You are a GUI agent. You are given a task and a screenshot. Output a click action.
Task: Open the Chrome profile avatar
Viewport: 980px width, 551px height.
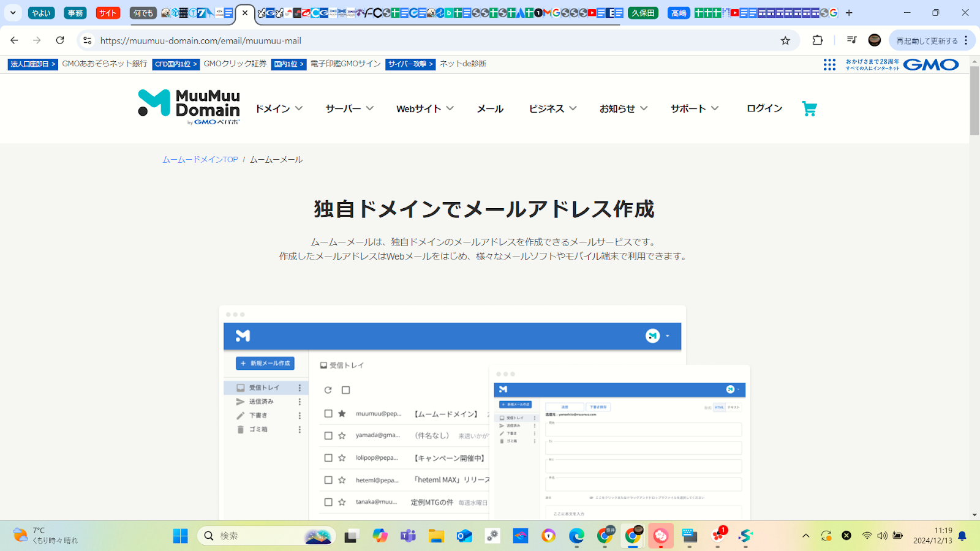pyautogui.click(x=875, y=40)
